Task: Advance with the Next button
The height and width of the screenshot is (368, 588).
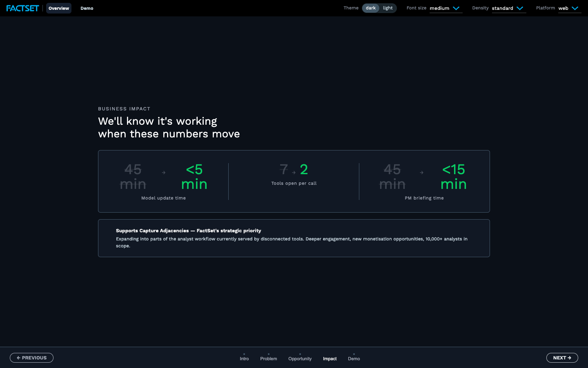Action: click(562, 358)
